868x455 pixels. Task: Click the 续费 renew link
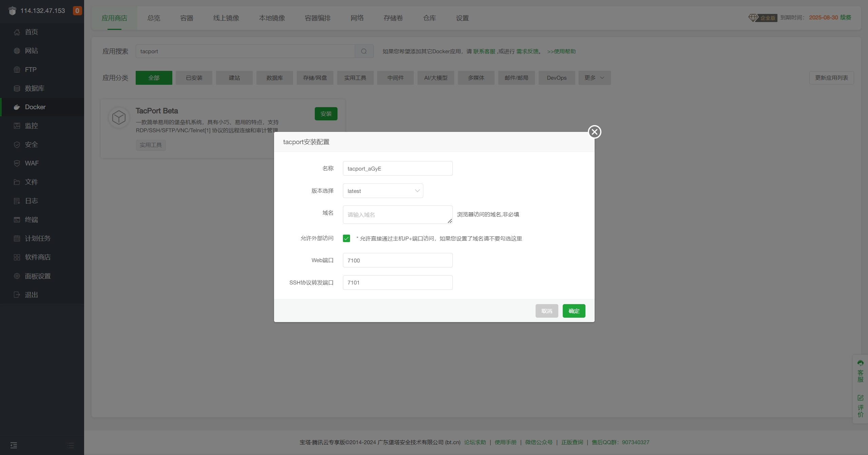tap(846, 17)
